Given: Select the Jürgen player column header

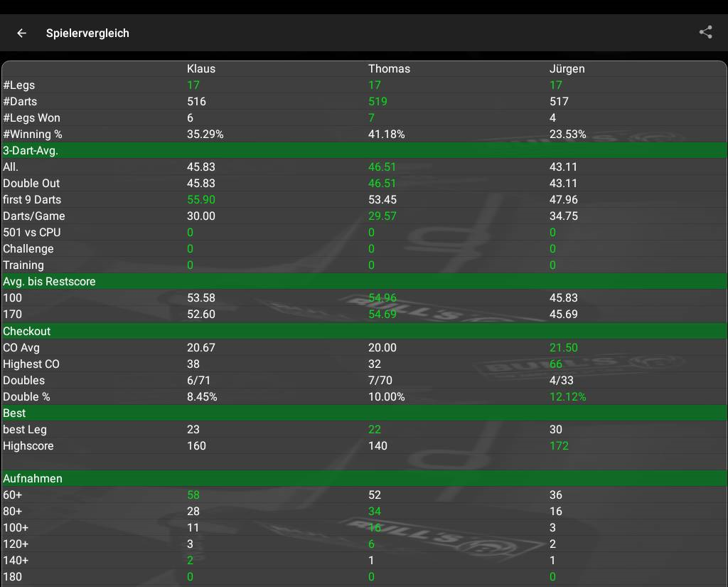Looking at the screenshot, I should point(567,69).
